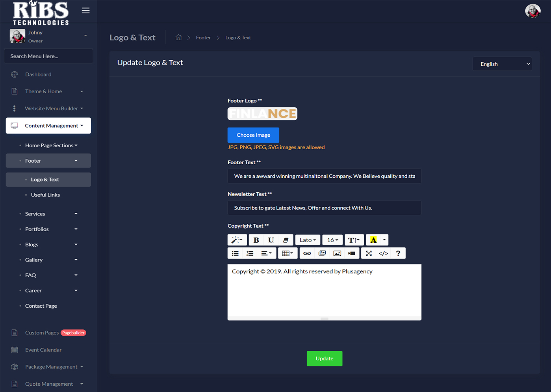This screenshot has height=392, width=551.
Task: Click the green Update button
Action: 325,359
